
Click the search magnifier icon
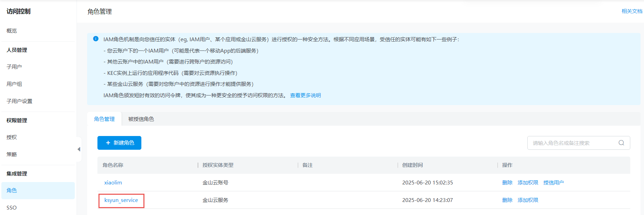point(621,143)
